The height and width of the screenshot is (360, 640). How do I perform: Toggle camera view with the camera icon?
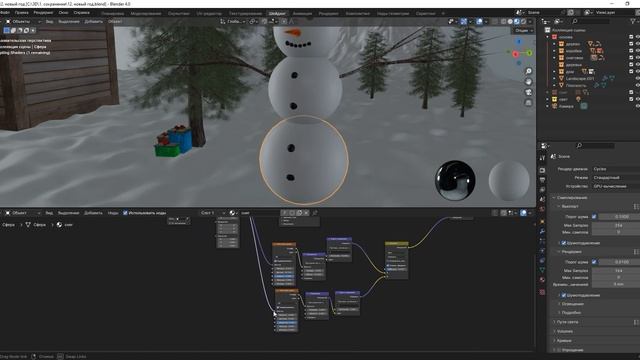[528, 92]
